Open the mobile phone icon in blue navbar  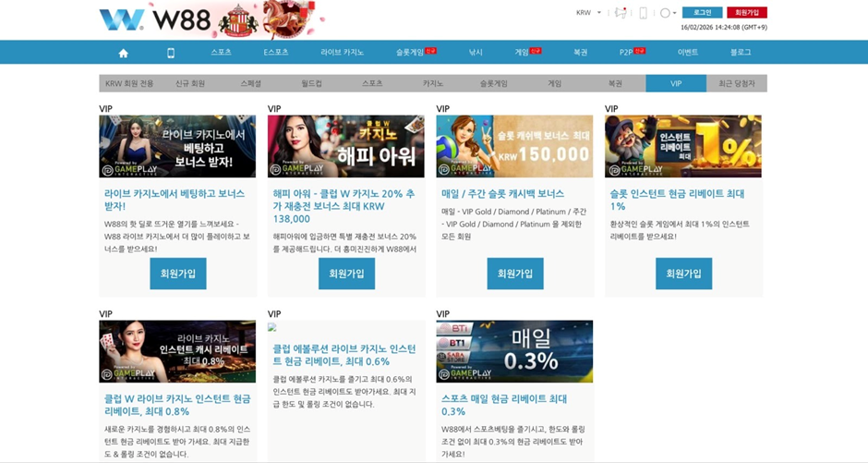point(171,53)
